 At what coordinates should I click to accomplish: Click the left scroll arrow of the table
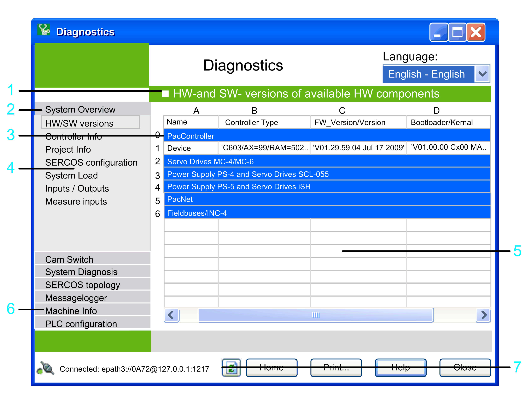pyautogui.click(x=171, y=315)
